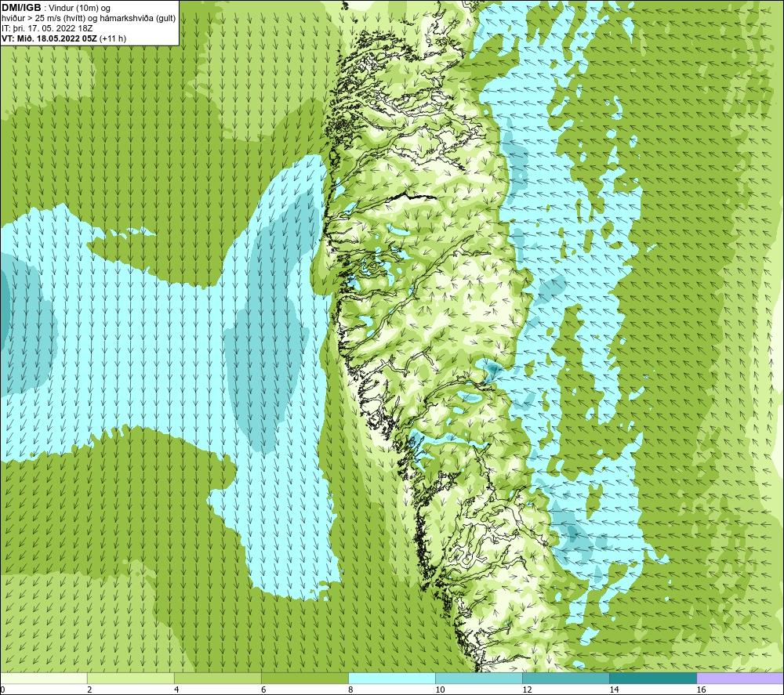Click the 6–8 m/s olive green legend swatch
This screenshot has width=784, height=695.
coord(305,679)
